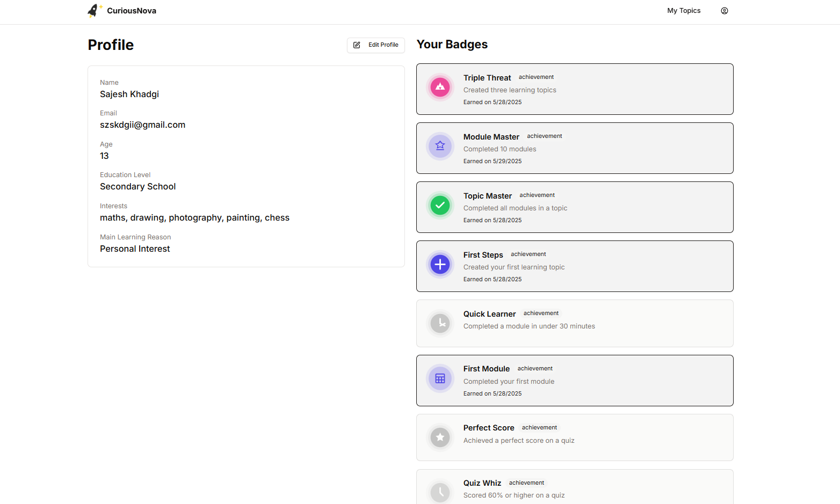Open My Topics from the navigation
This screenshot has width=840, height=504.
click(x=683, y=11)
